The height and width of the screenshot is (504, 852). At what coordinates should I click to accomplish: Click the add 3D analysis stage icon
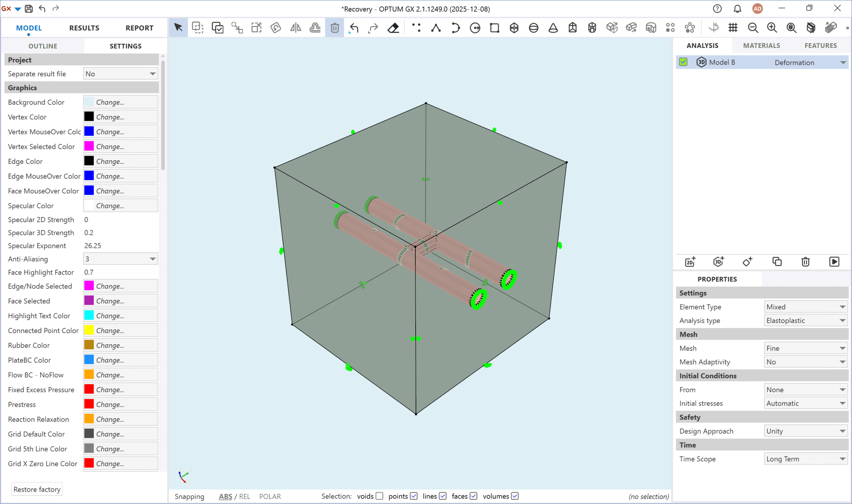pyautogui.click(x=719, y=262)
